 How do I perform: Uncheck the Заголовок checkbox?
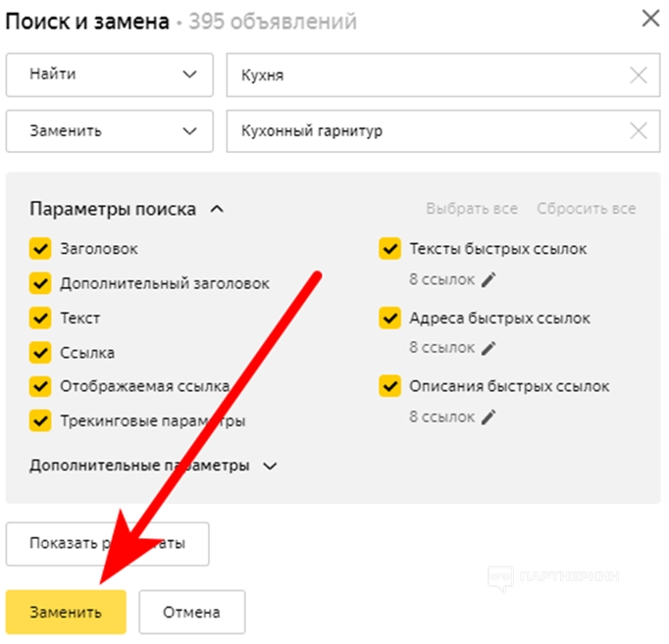click(40, 249)
